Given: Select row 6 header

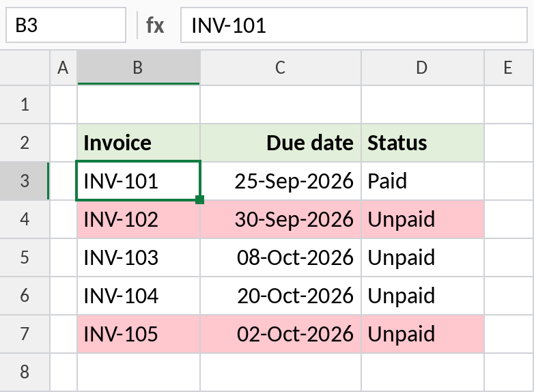Looking at the screenshot, I should [x=25, y=295].
